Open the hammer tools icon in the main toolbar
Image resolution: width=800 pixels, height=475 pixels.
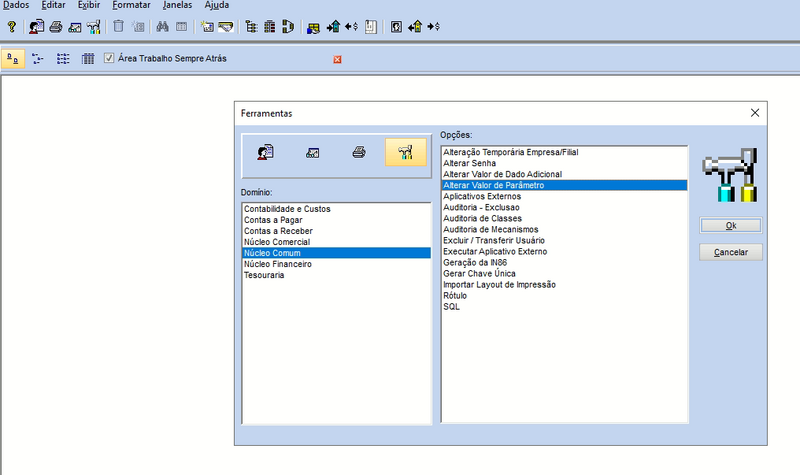pos(93,27)
